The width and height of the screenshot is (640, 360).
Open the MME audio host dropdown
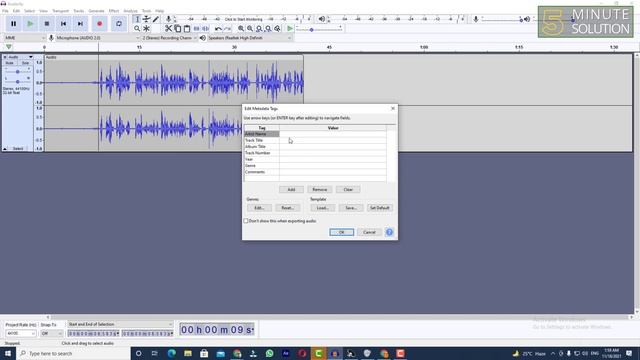point(24,38)
